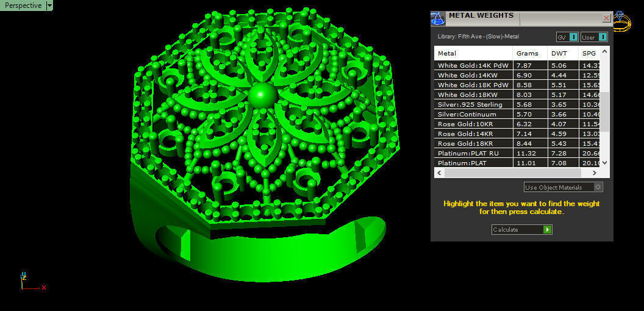
Task: Click the Metal Weights flask icon
Action: pos(438,19)
